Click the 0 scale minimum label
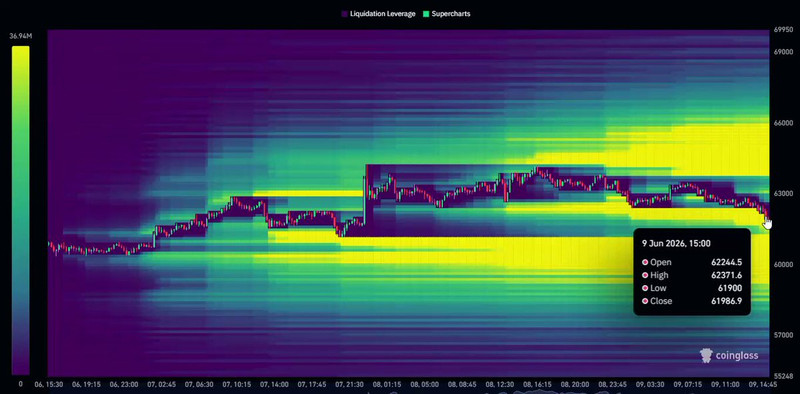Screen dimensions: 800x394 tap(20, 384)
